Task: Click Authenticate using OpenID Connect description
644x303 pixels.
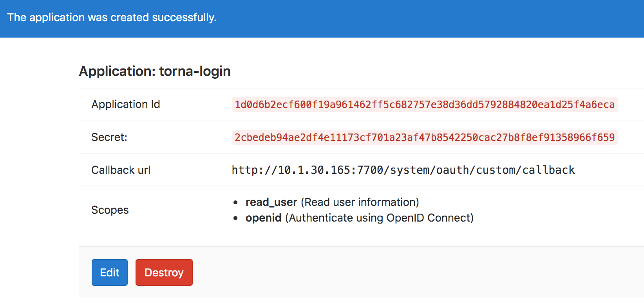Action: tap(379, 218)
